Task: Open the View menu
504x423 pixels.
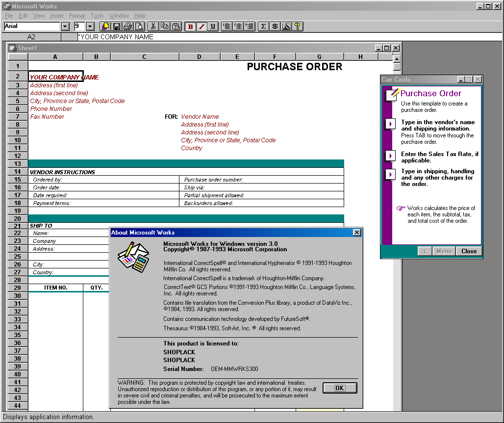Action: point(39,16)
